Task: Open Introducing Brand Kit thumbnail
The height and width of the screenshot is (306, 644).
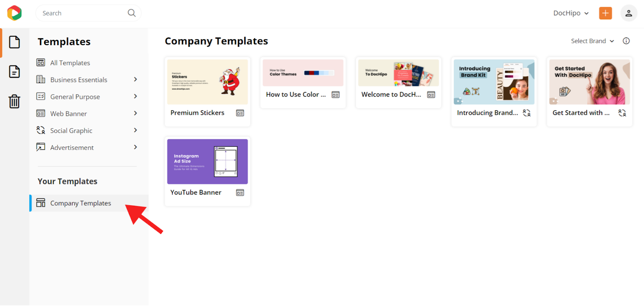Action: pyautogui.click(x=494, y=82)
